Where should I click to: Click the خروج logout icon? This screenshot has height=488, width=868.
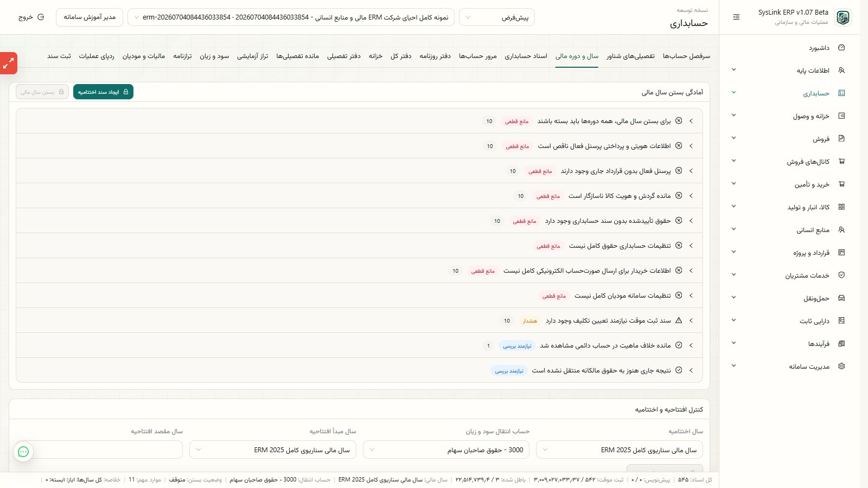click(x=41, y=17)
